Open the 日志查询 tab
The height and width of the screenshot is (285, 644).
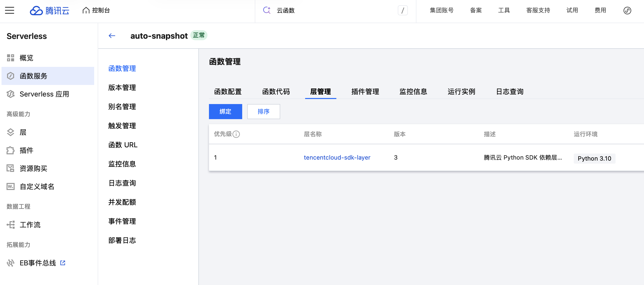pos(510,91)
